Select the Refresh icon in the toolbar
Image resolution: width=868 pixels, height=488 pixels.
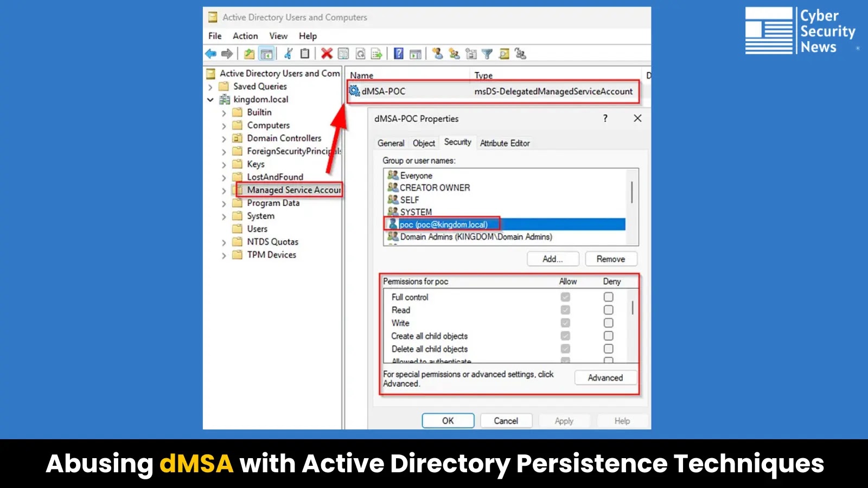360,54
